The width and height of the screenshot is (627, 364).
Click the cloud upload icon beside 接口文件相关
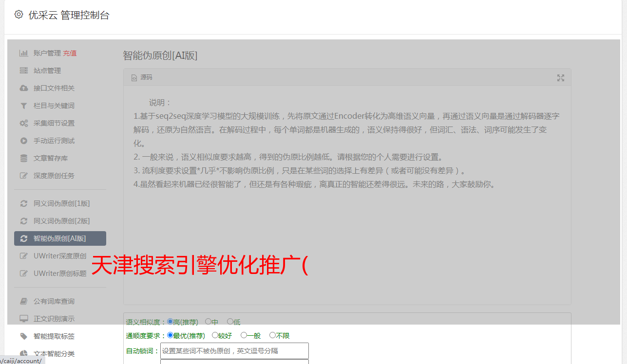(x=23, y=88)
